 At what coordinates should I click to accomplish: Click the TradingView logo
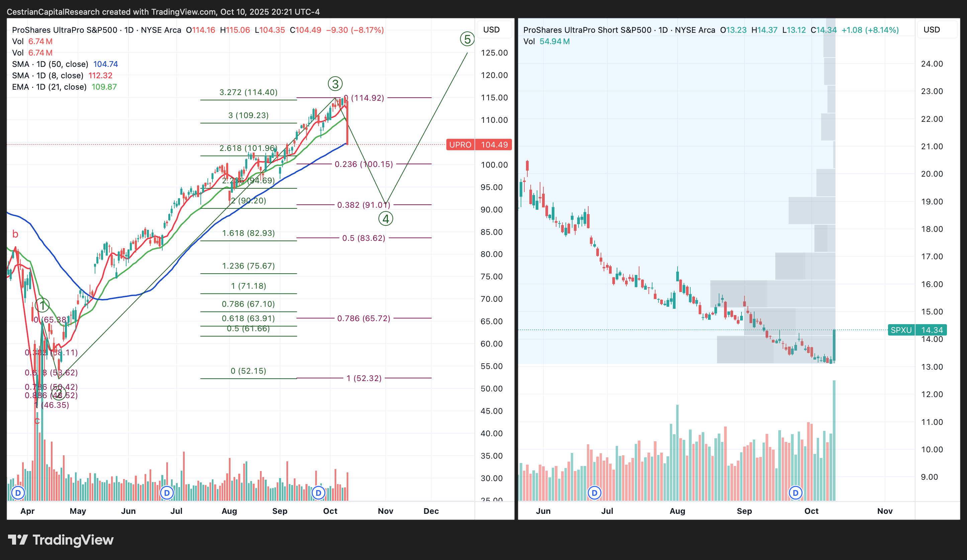61,540
